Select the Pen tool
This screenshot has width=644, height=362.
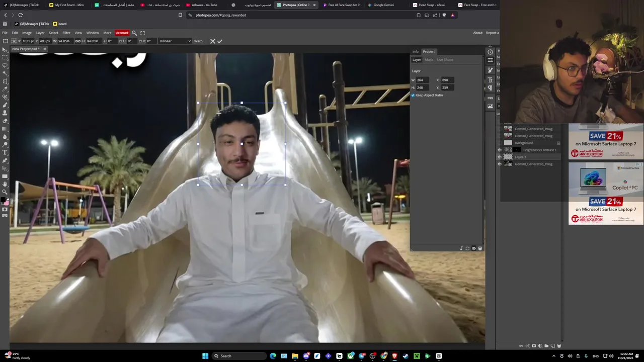coord(6,160)
